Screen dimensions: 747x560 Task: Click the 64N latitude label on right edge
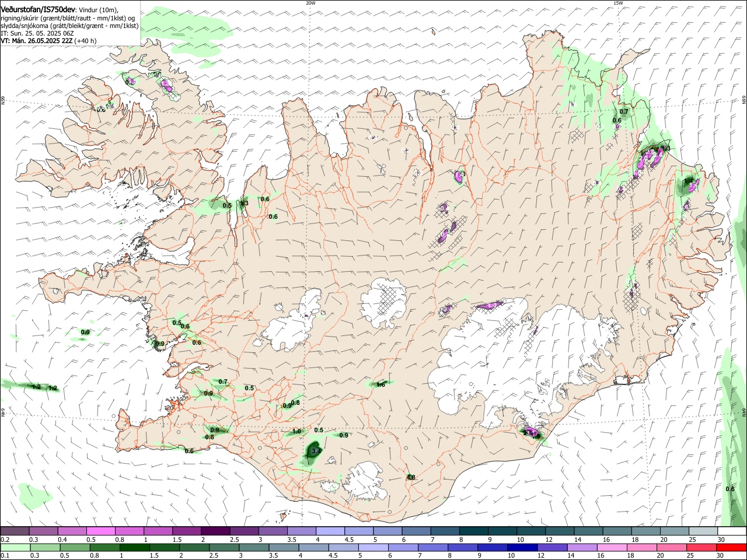(744, 412)
